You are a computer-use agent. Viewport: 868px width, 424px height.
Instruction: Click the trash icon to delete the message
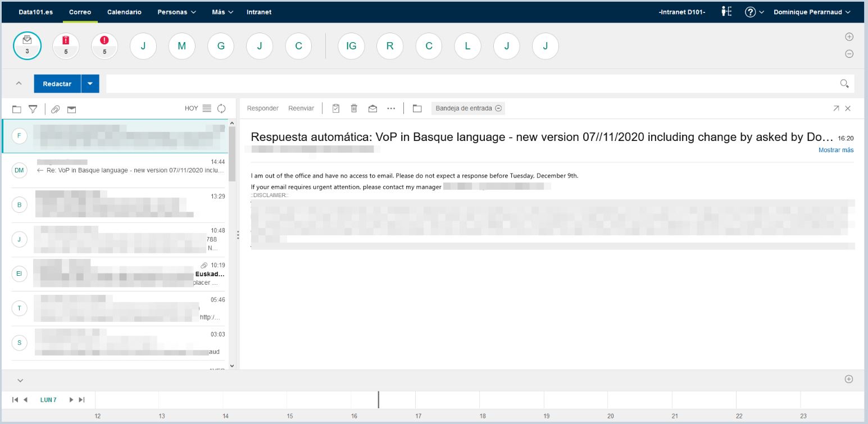[x=354, y=108]
